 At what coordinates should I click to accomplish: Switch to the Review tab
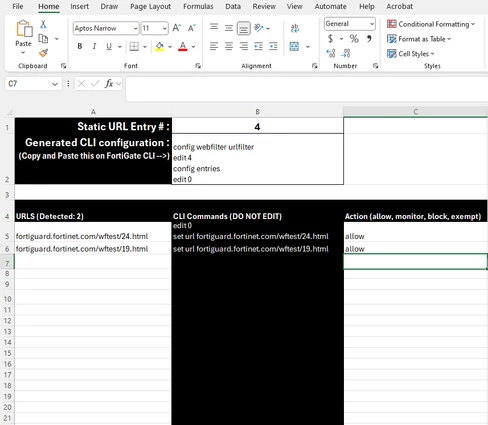coord(264,6)
